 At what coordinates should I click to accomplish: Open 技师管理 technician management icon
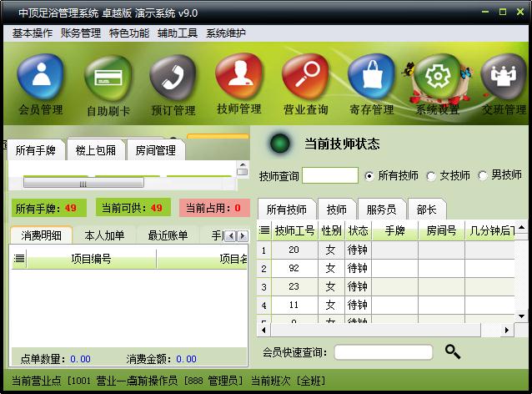tap(239, 77)
